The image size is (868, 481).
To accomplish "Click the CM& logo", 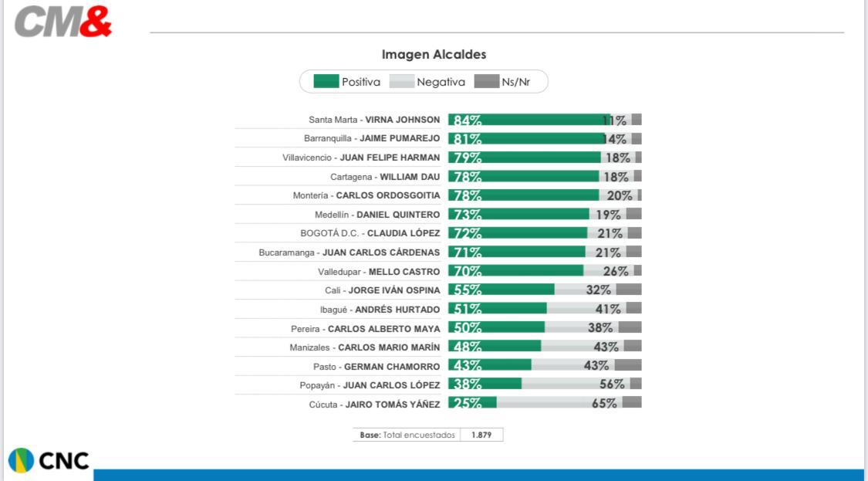I will tap(63, 22).
